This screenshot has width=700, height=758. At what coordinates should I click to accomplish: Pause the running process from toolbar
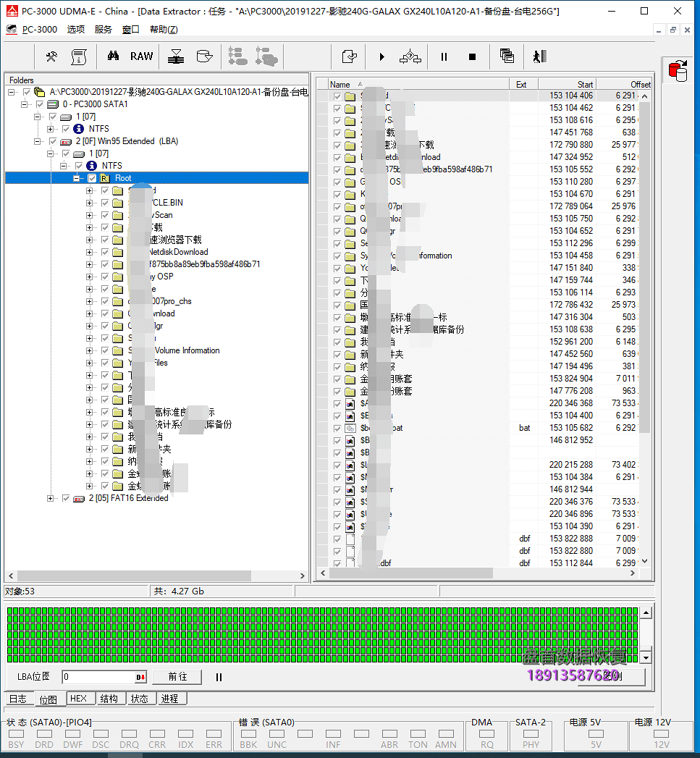click(x=444, y=56)
